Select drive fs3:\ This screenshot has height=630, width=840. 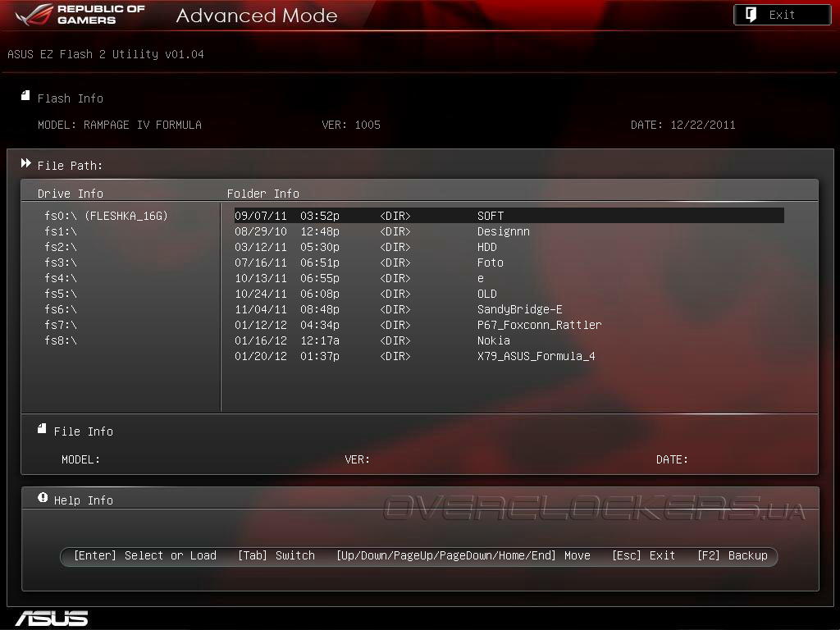tap(61, 262)
